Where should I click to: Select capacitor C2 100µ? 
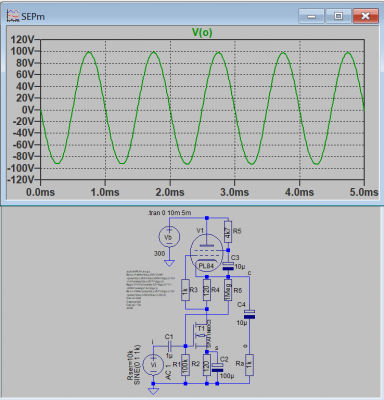pos(217,368)
